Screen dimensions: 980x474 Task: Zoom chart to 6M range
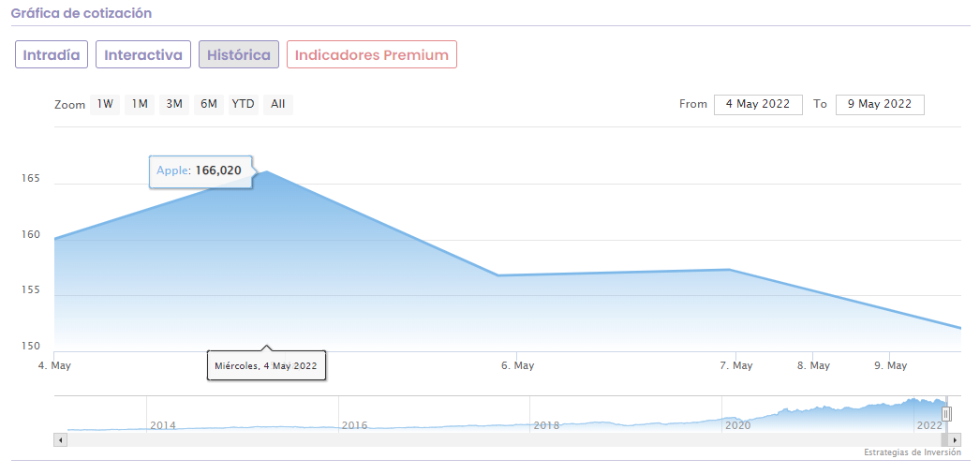(209, 104)
